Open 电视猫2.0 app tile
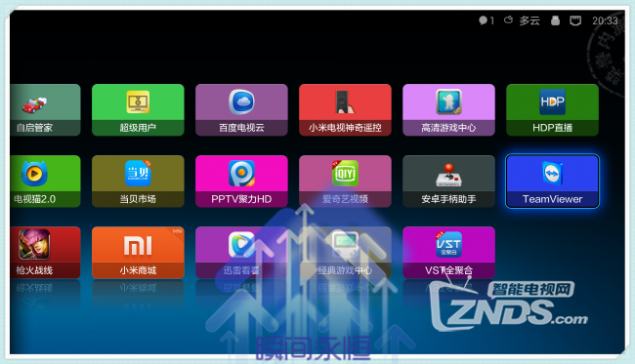 point(45,182)
